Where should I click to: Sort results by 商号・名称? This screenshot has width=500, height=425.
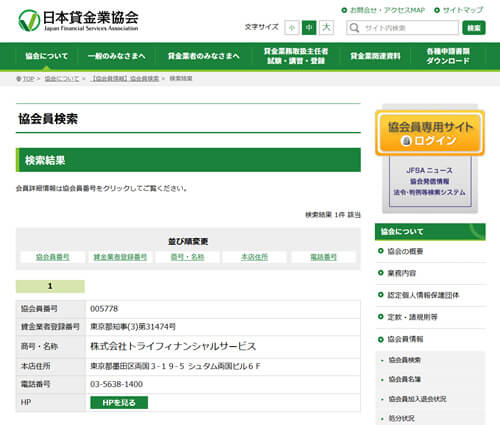187,257
